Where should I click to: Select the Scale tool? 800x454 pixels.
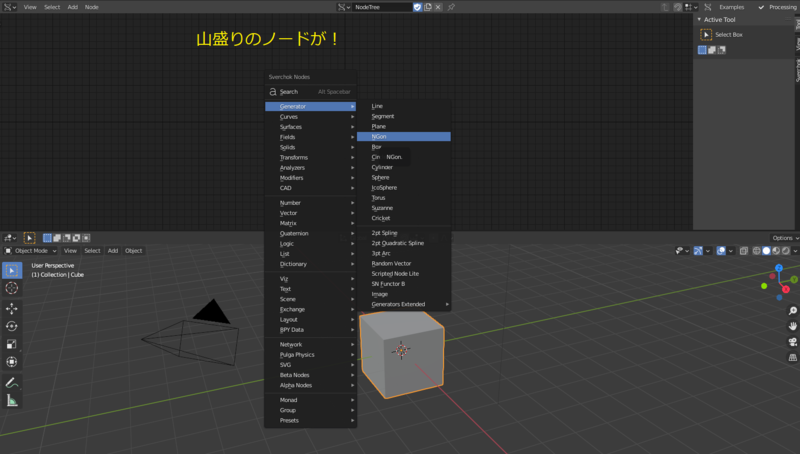point(12,344)
